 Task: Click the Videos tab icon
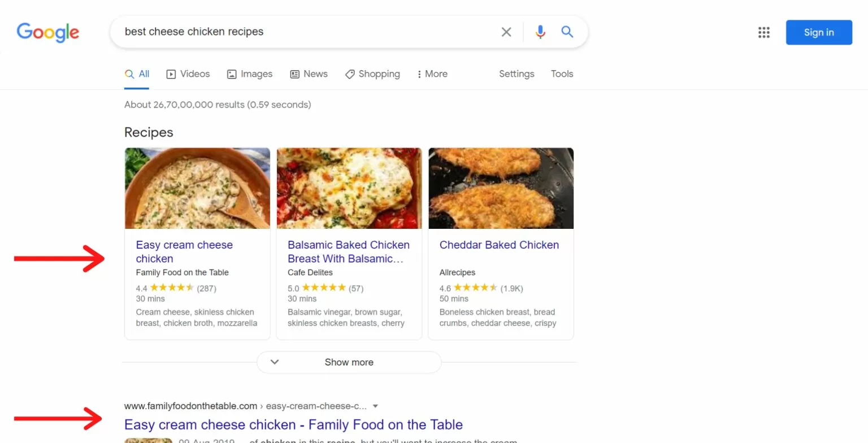tap(171, 74)
